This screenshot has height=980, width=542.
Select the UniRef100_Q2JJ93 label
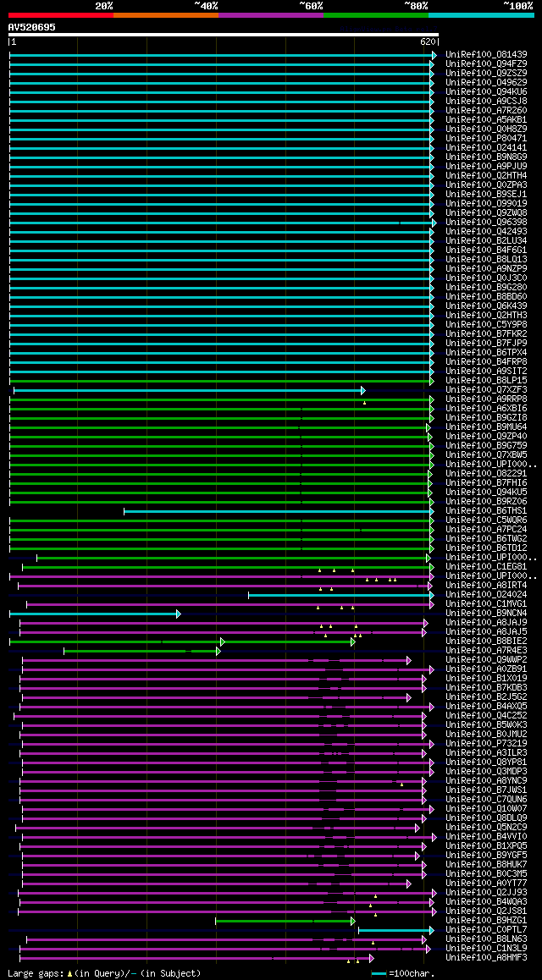(x=486, y=893)
